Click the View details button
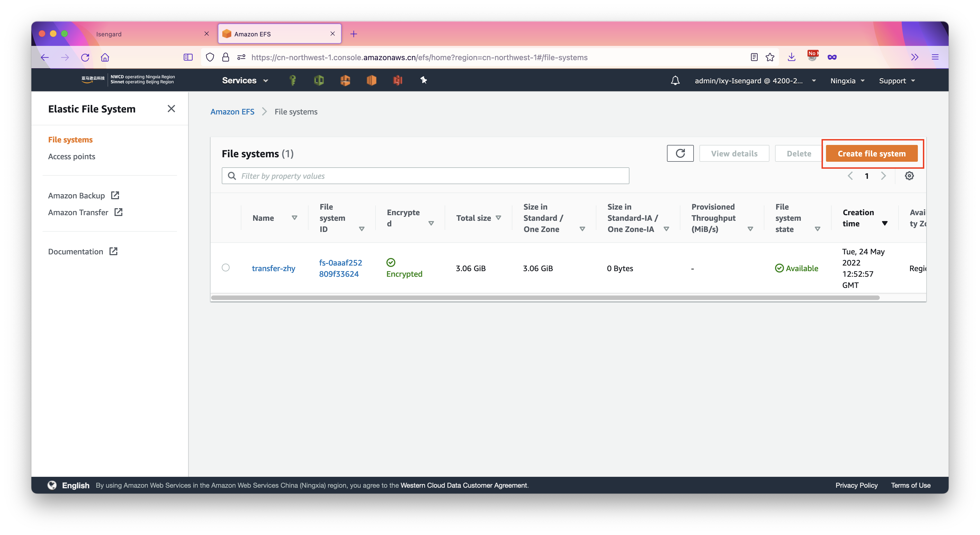 coord(734,153)
